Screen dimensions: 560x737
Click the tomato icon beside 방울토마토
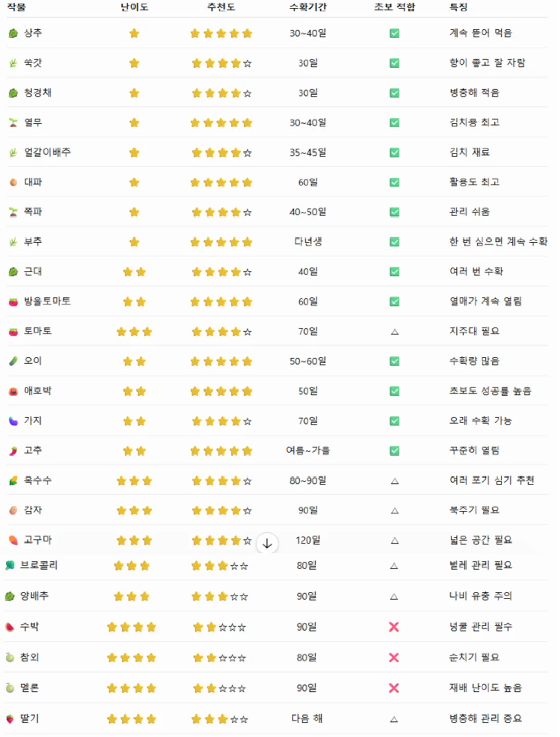(x=13, y=302)
